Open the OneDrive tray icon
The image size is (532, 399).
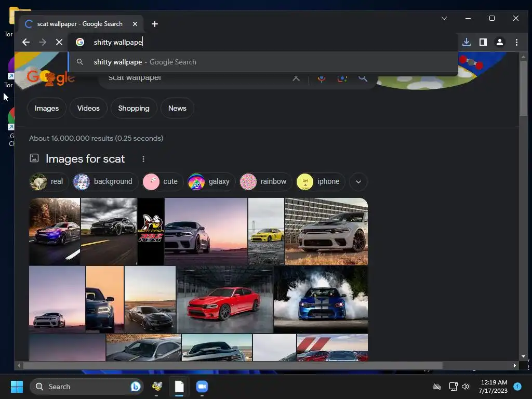[x=437, y=387]
